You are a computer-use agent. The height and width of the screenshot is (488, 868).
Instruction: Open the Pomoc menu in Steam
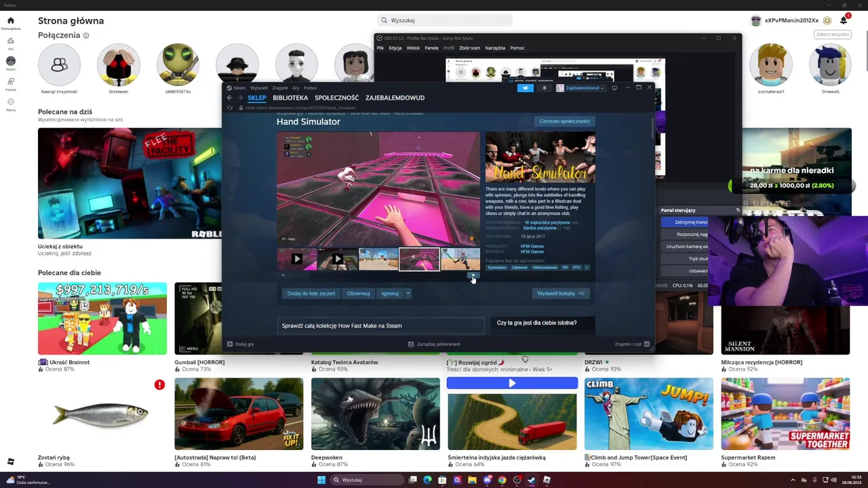[x=311, y=87]
